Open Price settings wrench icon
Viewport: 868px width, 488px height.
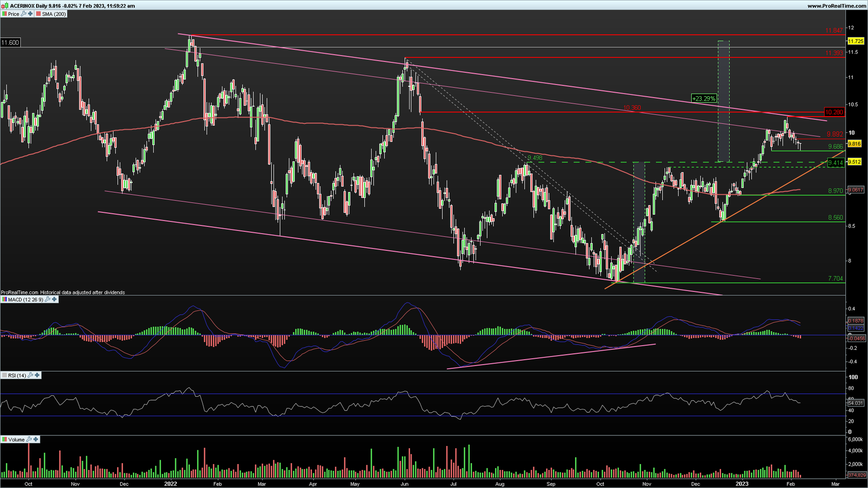pyautogui.click(x=23, y=14)
